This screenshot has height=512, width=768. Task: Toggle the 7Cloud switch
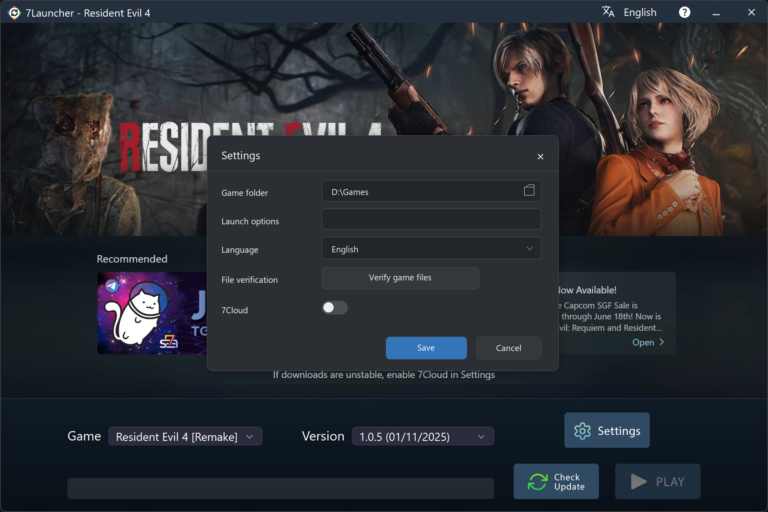click(335, 308)
